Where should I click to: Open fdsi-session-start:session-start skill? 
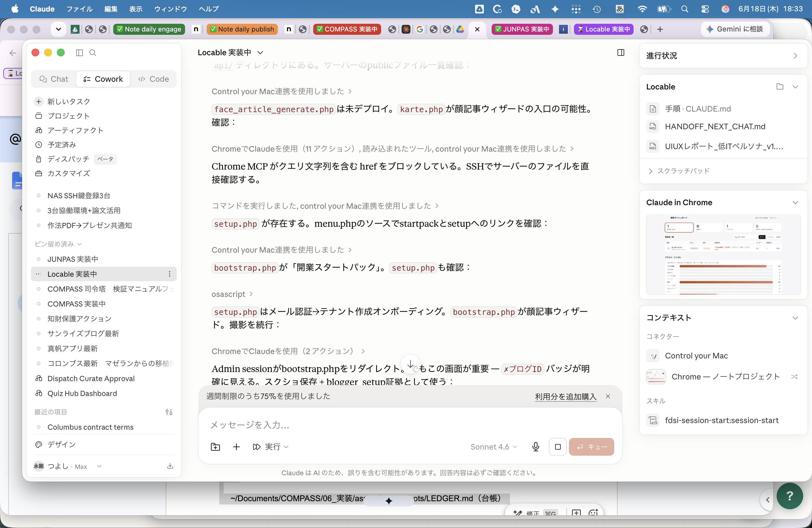pos(723,420)
